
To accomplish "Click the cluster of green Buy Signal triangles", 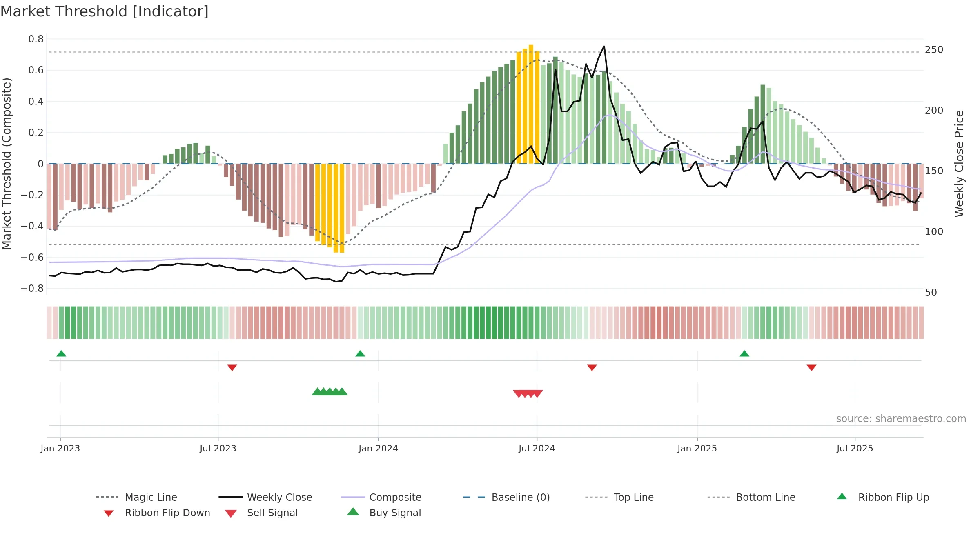I will pyautogui.click(x=330, y=391).
